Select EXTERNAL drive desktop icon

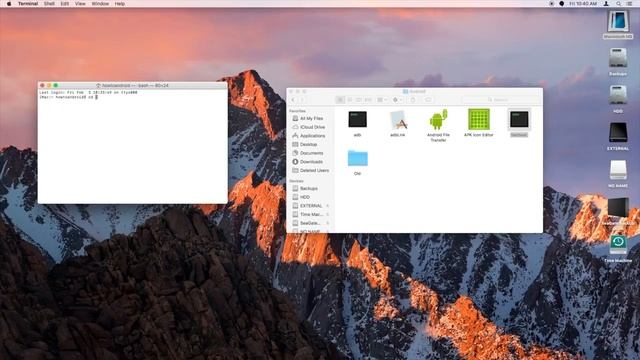618,136
